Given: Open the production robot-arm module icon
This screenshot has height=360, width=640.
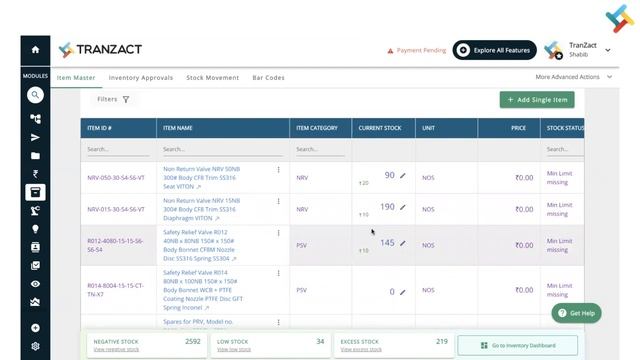Looking at the screenshot, I should (36, 211).
